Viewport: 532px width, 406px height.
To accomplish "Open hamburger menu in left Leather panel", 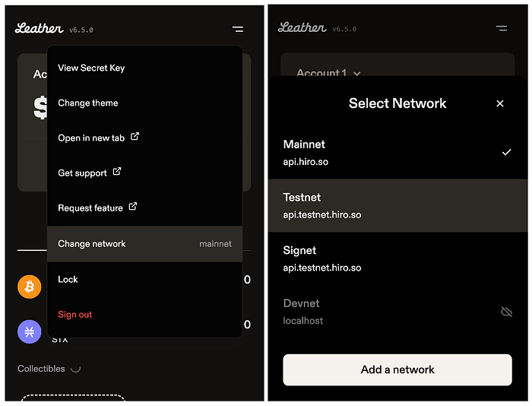I will pyautogui.click(x=238, y=29).
